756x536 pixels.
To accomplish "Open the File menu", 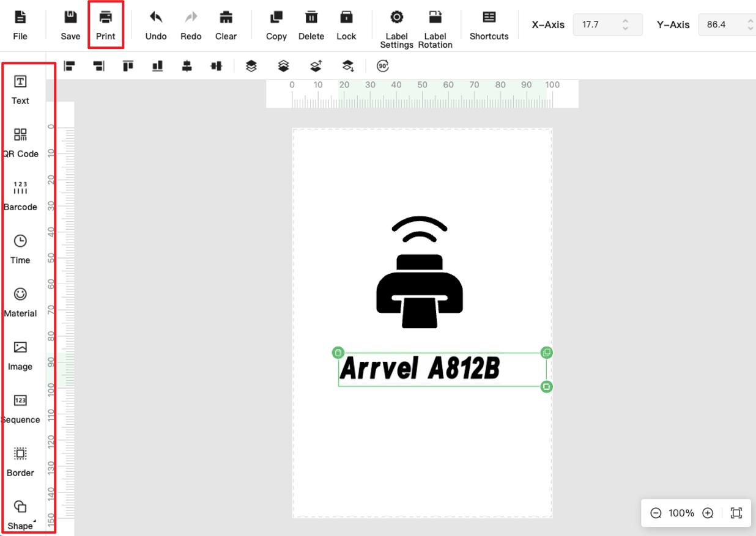I will pos(20,25).
